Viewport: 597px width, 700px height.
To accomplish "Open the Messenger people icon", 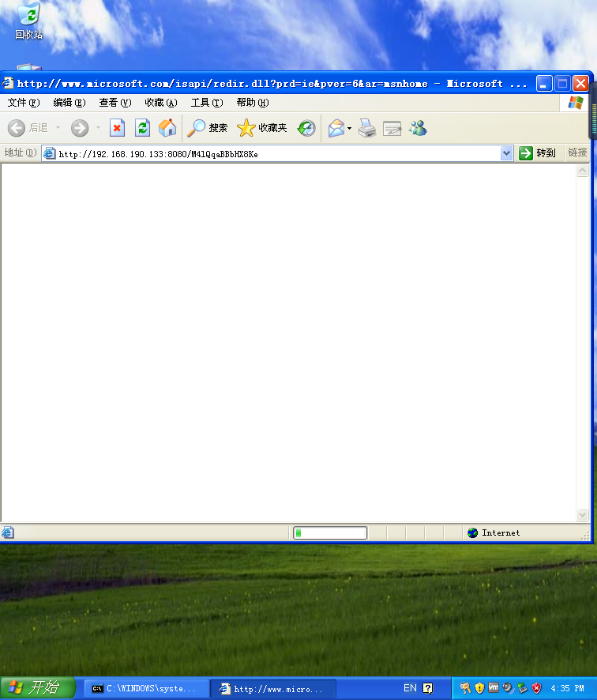I will 418,128.
